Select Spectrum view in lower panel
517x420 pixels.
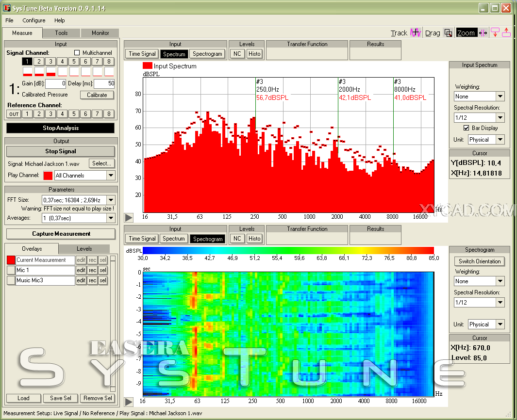[x=174, y=239]
